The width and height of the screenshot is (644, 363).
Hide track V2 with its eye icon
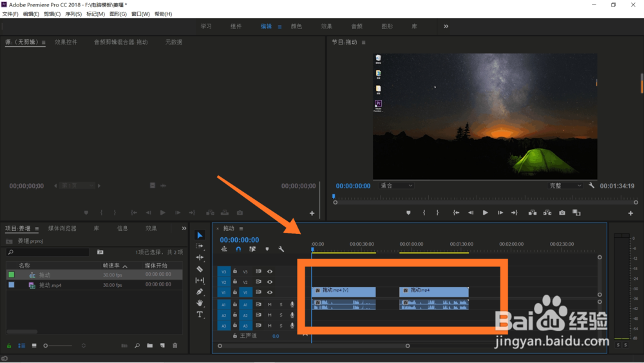(x=270, y=282)
